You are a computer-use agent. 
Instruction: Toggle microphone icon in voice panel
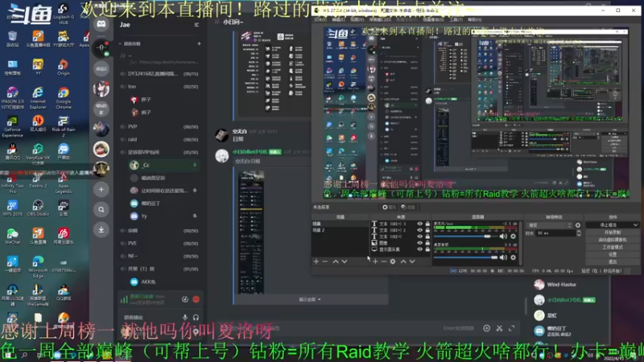[185, 317]
